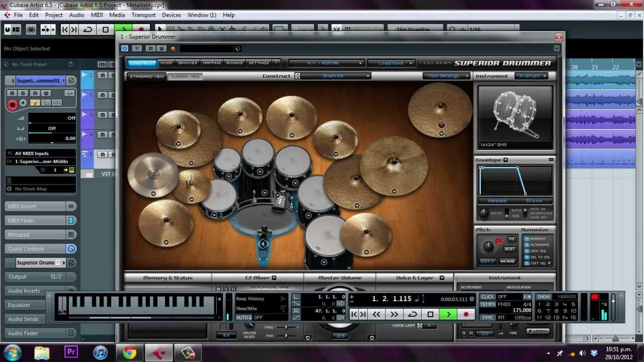Open the MIDI menu
This screenshot has width=644, height=362.
pyautogui.click(x=97, y=15)
